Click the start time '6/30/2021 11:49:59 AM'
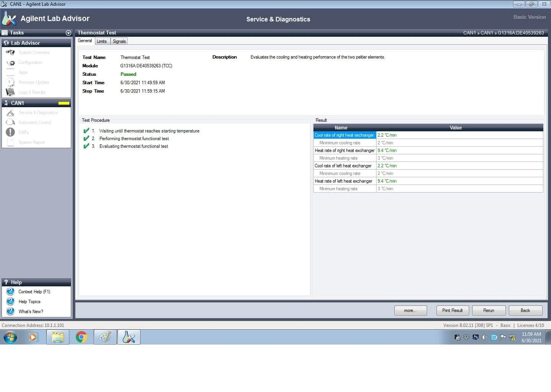Image resolution: width=551 pixels, height=392 pixels. point(142,83)
